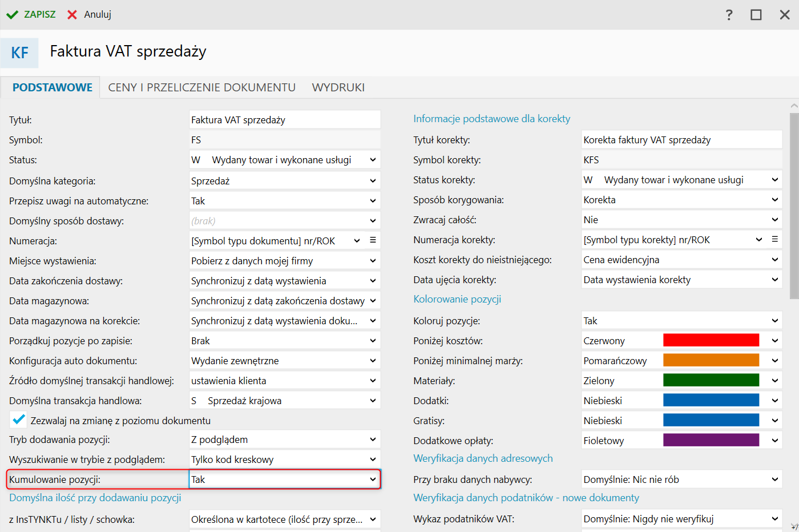Open the Koloruj pozycje dropdown
799x532 pixels.
coord(682,321)
